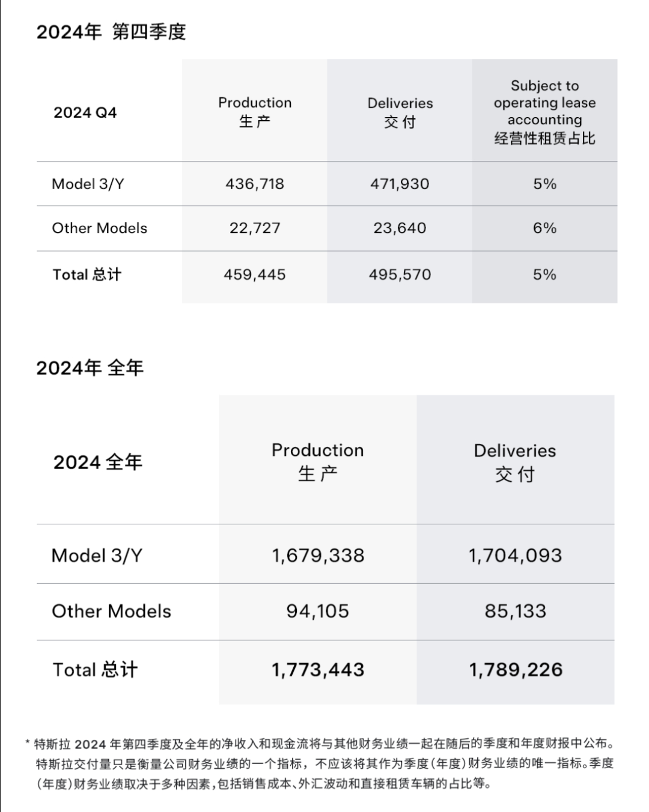The height and width of the screenshot is (812, 649).
Task: Click the 2024年 全年 section heading
Action: pos(90,368)
